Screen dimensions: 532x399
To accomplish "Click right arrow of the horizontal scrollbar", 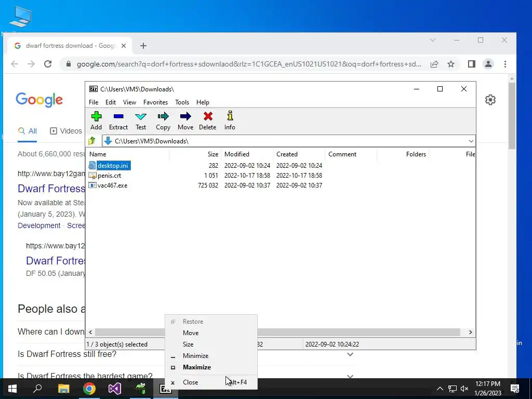I will click(470, 332).
